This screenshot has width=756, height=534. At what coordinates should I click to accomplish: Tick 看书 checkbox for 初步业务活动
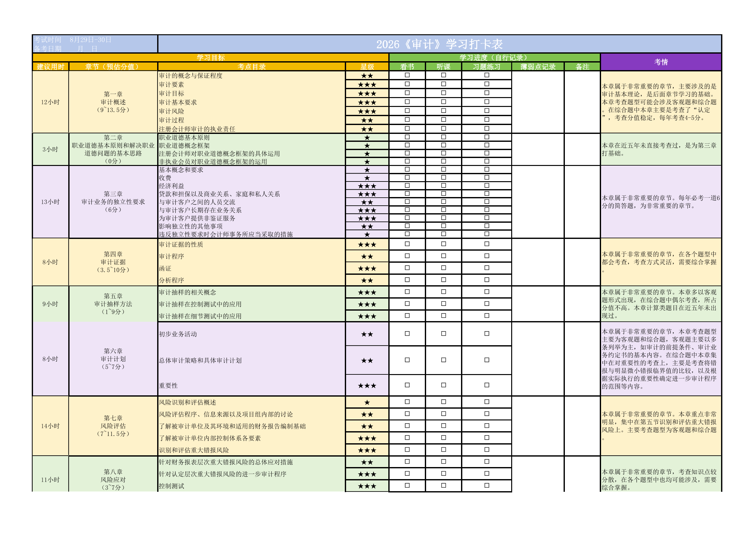pos(407,333)
